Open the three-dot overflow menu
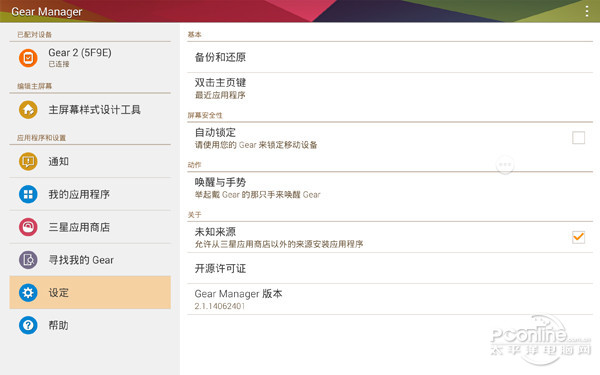Screen dimensions: 600x375 [x=586, y=11]
